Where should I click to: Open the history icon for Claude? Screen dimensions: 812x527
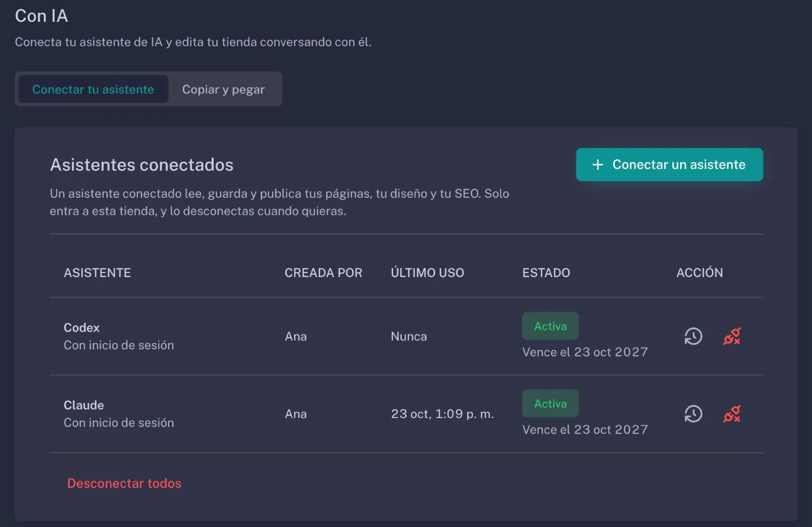pos(693,414)
